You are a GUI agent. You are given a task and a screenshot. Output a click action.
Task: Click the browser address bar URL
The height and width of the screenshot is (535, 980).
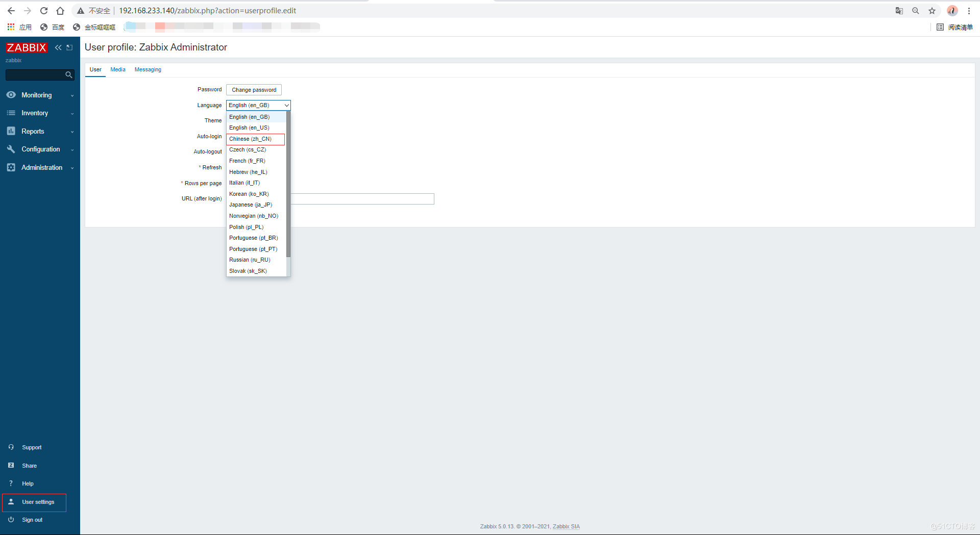207,11
